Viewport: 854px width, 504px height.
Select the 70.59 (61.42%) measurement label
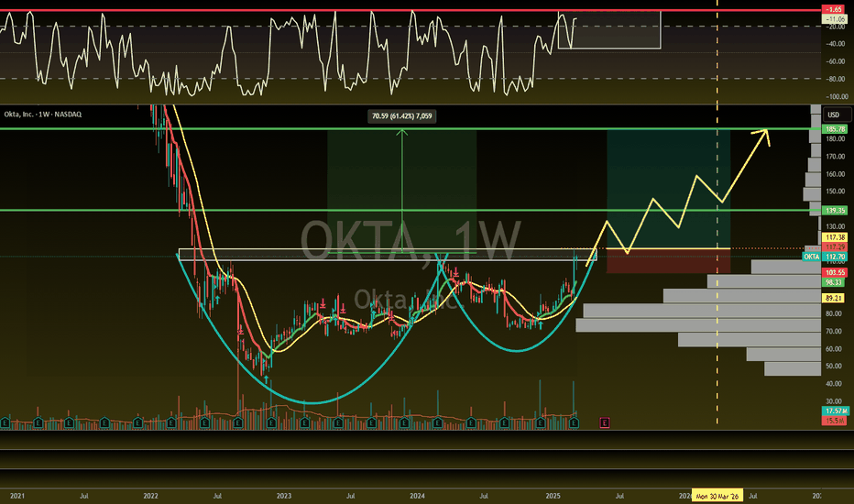[402, 116]
